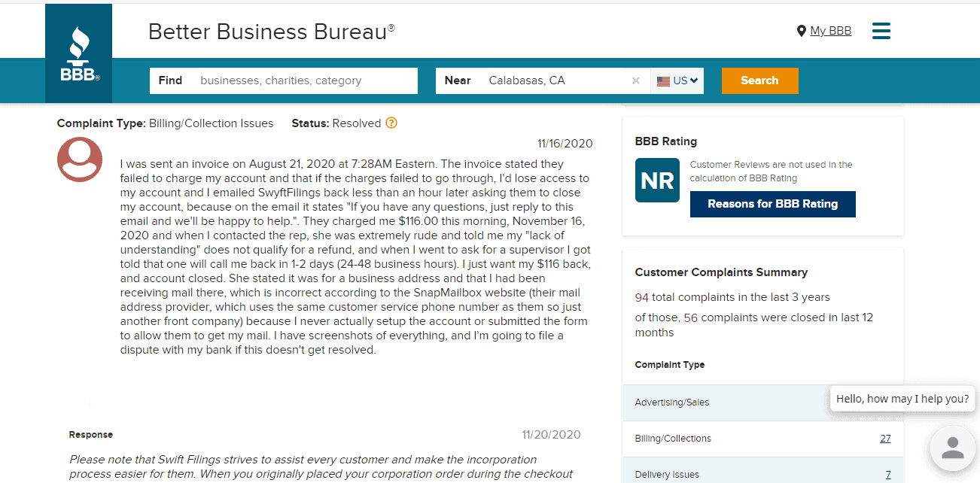Image resolution: width=980 pixels, height=483 pixels.
Task: Click the Find businesses search field
Action: click(x=284, y=80)
